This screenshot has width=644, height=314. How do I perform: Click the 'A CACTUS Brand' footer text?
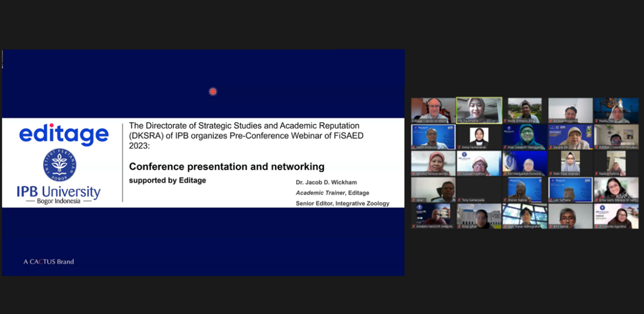48,262
